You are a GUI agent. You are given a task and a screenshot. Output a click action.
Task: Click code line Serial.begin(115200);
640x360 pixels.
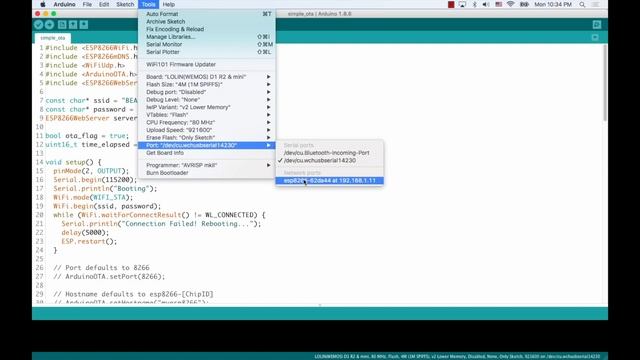[x=94, y=180]
